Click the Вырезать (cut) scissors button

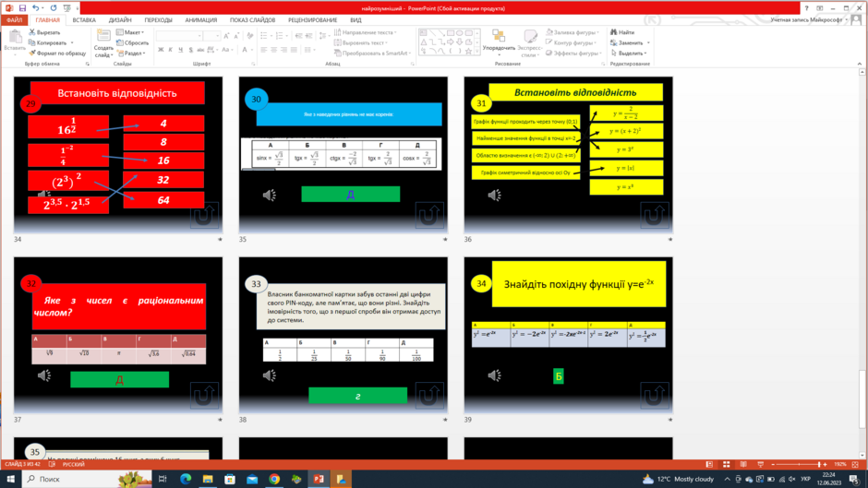click(x=44, y=32)
